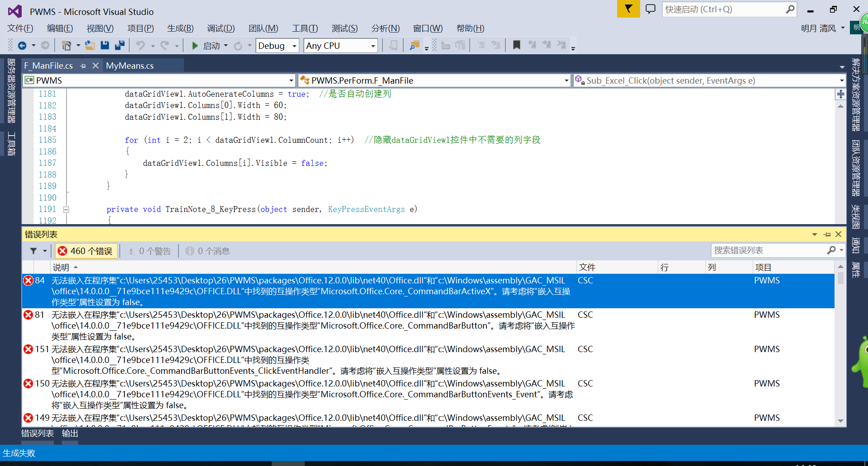Click the Visual Studio logo icon
This screenshot has width=868, height=466.
pos(15,11)
